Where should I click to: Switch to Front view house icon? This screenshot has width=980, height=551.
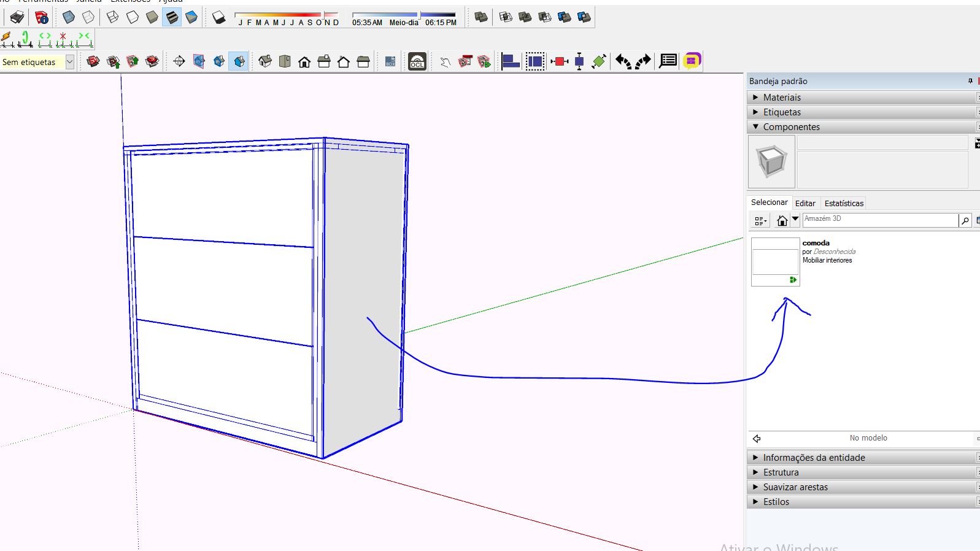click(304, 61)
